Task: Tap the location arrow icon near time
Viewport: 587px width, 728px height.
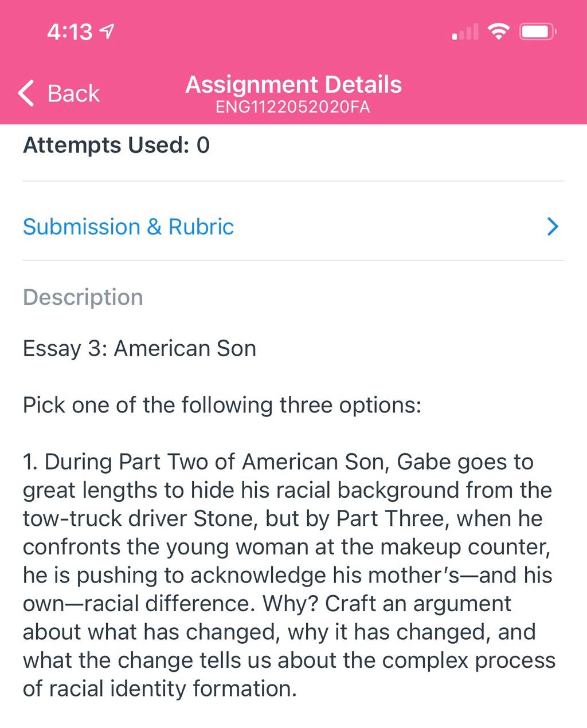Action: click(x=107, y=31)
